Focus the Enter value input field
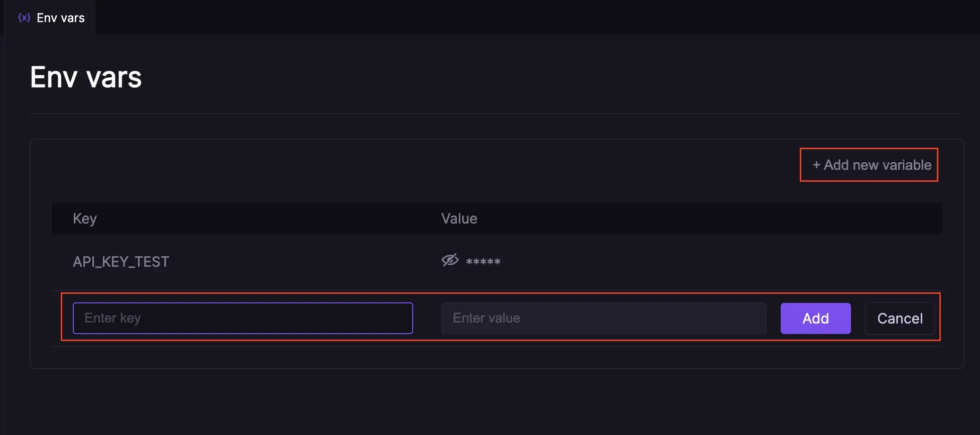The height and width of the screenshot is (435, 980). (603, 318)
